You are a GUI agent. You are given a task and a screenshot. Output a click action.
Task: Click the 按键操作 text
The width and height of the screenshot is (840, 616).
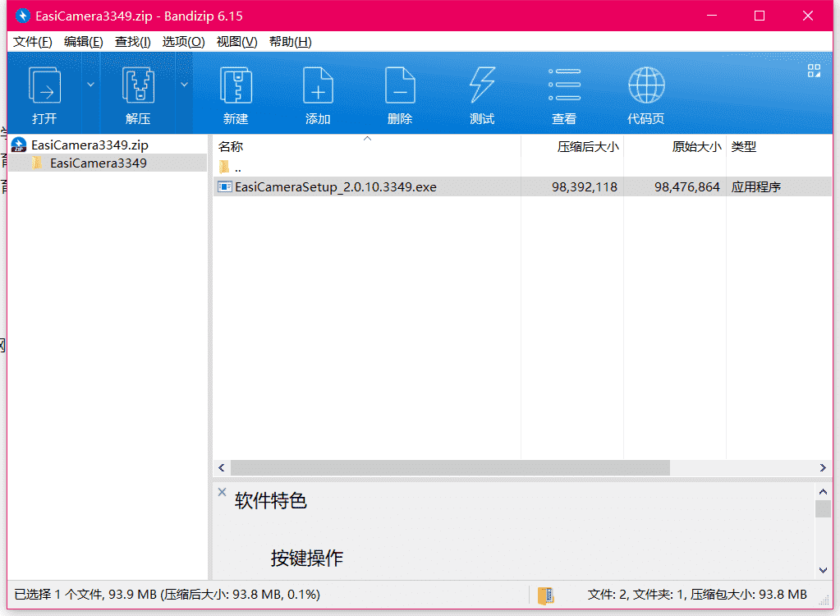pyautogui.click(x=307, y=559)
